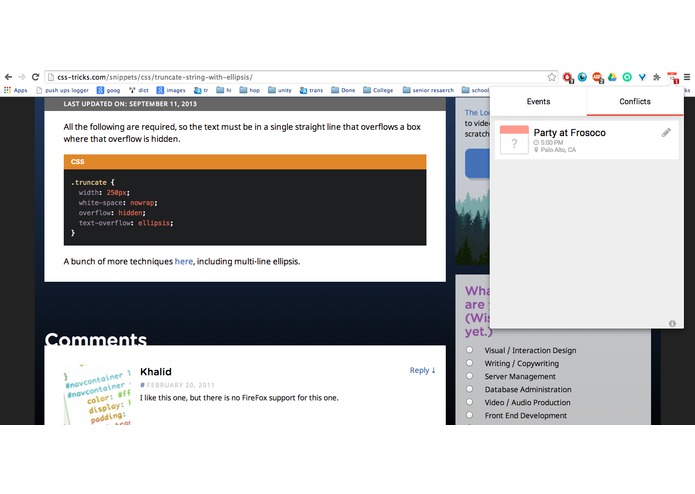
Task: Select 'Front End Development' radio option
Action: pos(469,415)
